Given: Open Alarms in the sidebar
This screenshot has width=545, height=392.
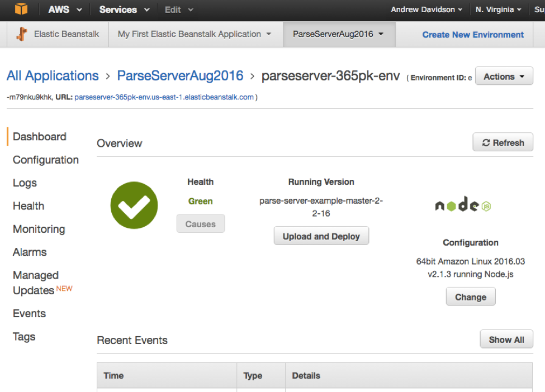Looking at the screenshot, I should 30,252.
